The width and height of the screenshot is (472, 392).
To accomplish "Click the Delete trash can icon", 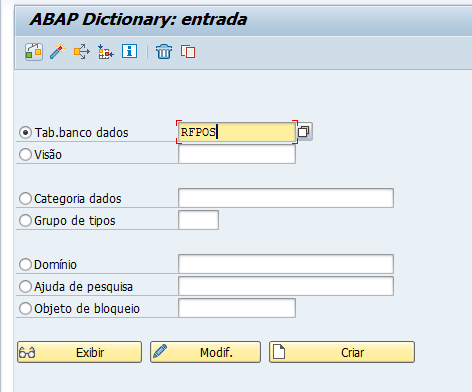I will (x=164, y=52).
